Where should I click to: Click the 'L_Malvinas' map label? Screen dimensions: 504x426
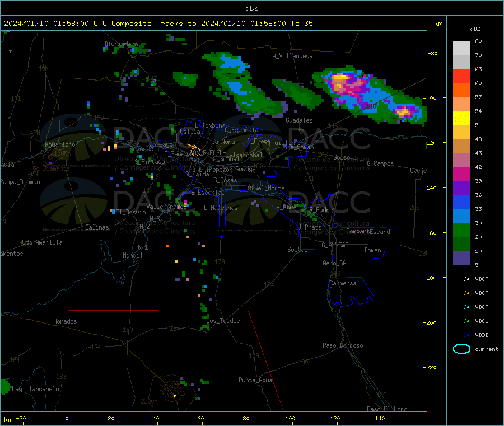point(221,208)
